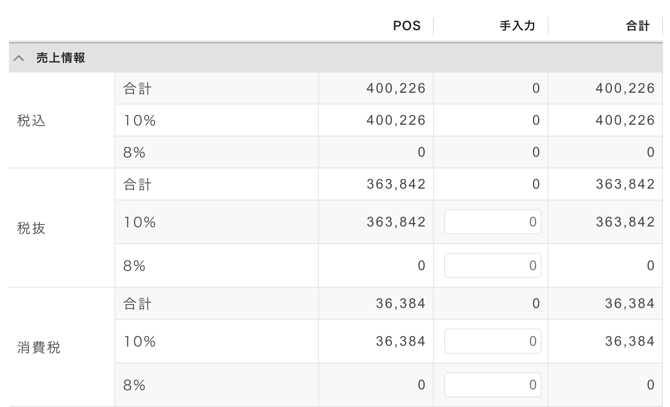Viewport: 670px width, 407px height.
Task: Click the 8% row label under 税込
Action: (x=135, y=152)
